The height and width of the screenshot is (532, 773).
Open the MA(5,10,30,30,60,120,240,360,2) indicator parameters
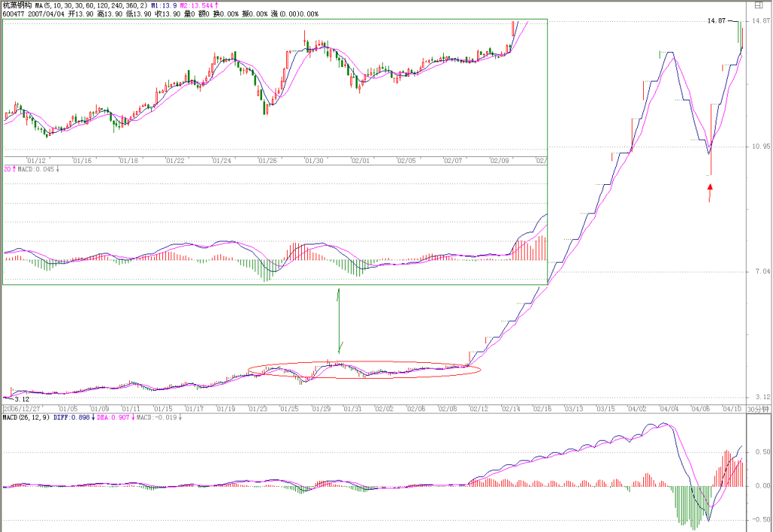(91, 5)
